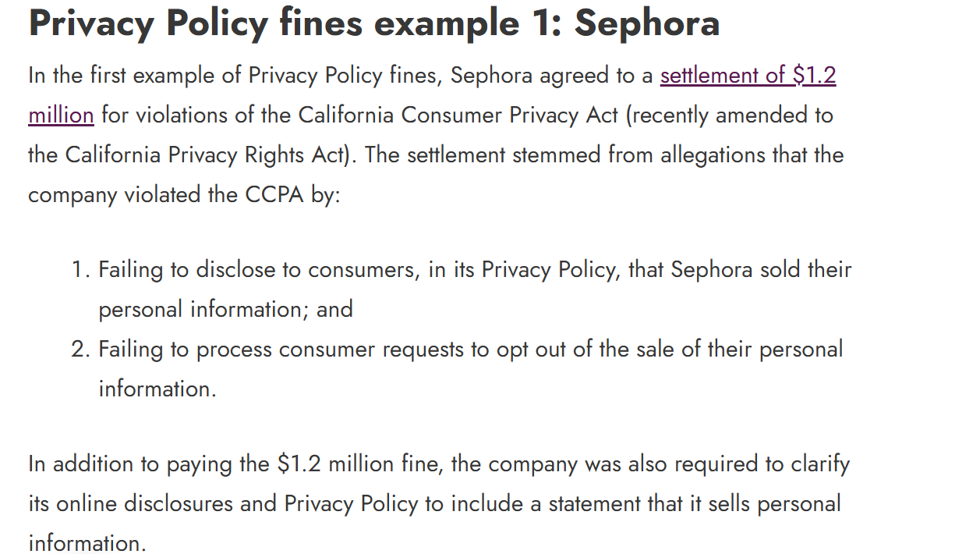Screen dimensions: 980x554
Task: Click the list number '2.' marker
Action: tap(80, 349)
